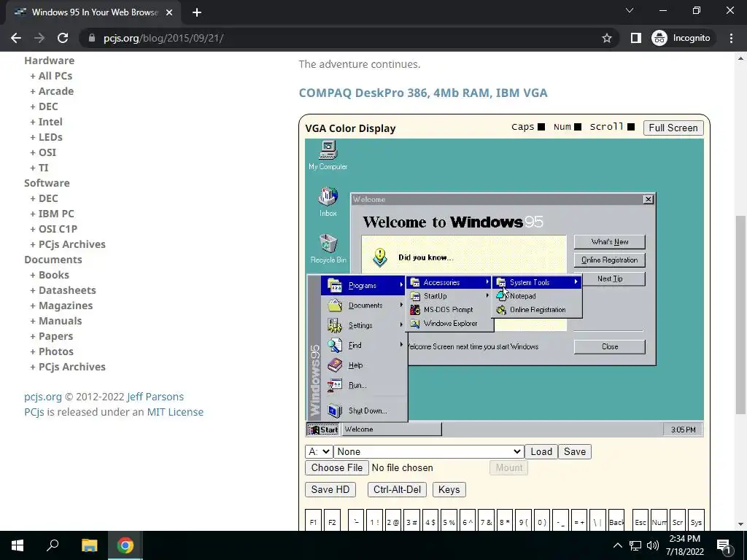Open Windows File Explorer from taskbar

[89, 545]
